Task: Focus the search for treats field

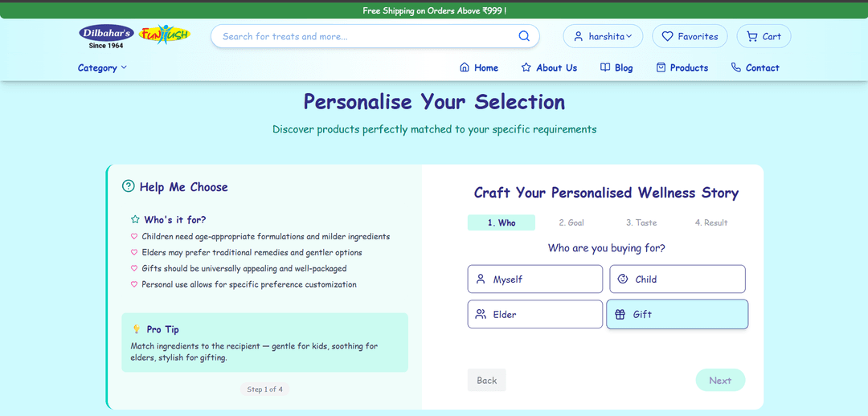Action: pyautogui.click(x=366, y=36)
